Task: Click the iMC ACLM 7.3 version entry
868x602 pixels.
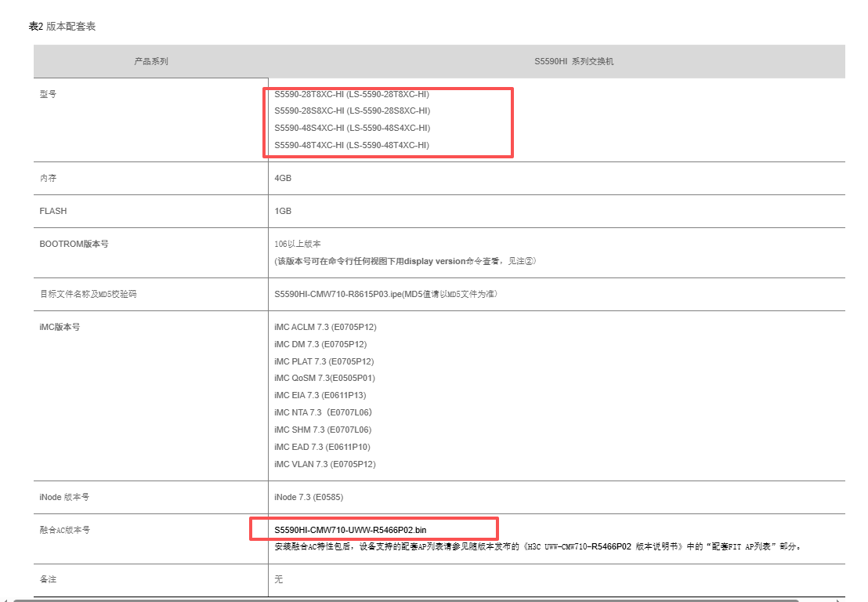Action: 325,327
